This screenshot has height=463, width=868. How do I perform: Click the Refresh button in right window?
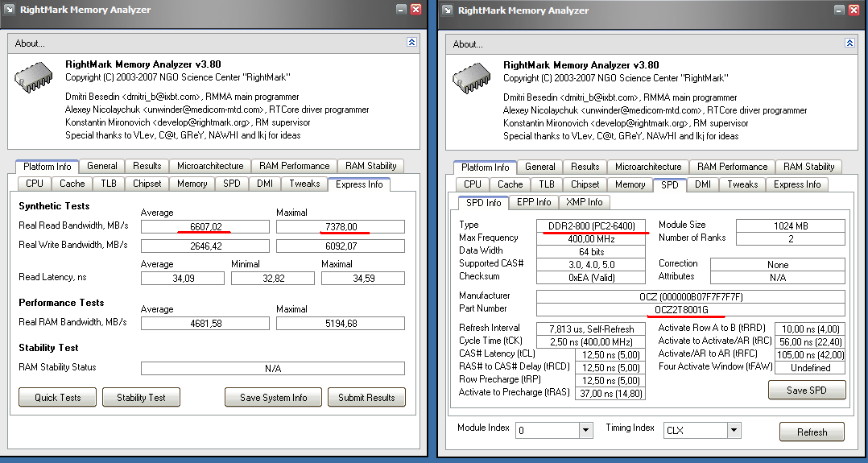(812, 432)
